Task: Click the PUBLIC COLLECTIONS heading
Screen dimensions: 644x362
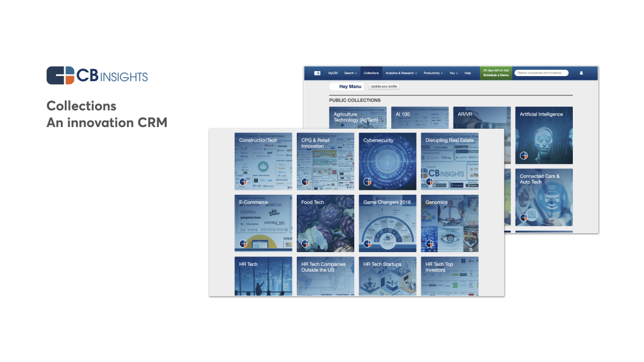Action: click(x=355, y=100)
